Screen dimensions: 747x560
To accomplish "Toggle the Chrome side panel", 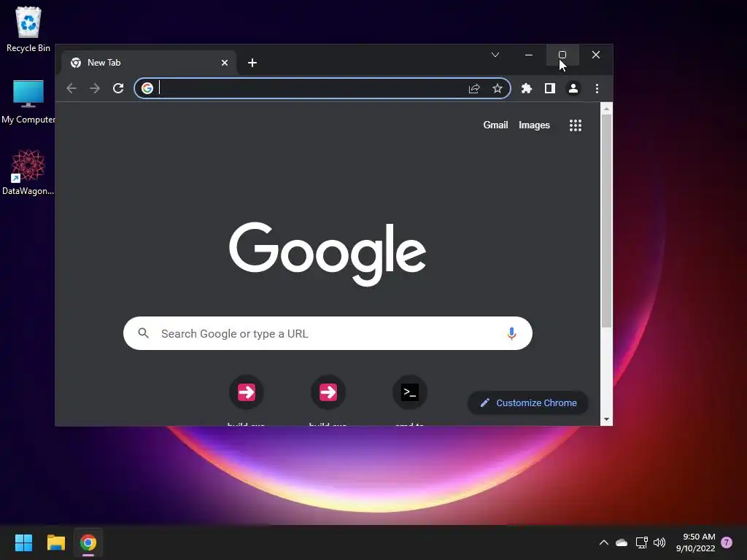I will pyautogui.click(x=550, y=88).
